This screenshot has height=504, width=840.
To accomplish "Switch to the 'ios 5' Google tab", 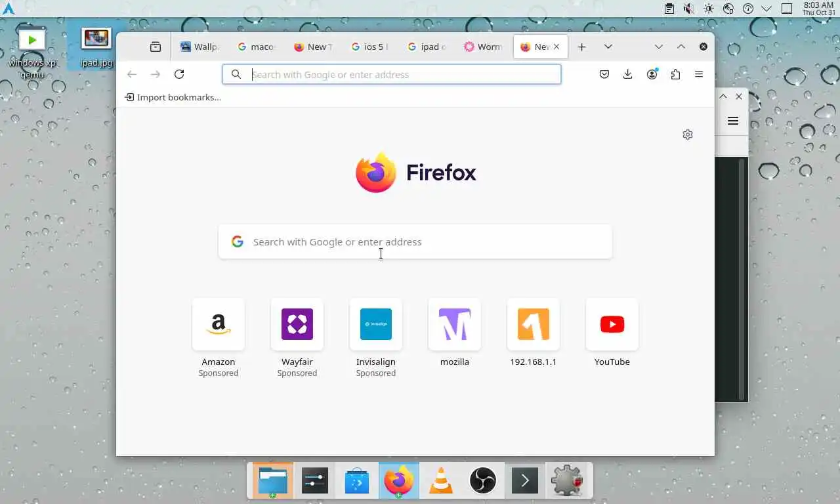I will coord(369,47).
